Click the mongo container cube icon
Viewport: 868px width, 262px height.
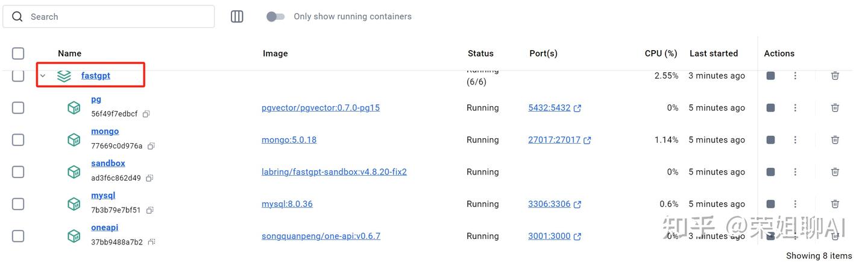(x=74, y=139)
